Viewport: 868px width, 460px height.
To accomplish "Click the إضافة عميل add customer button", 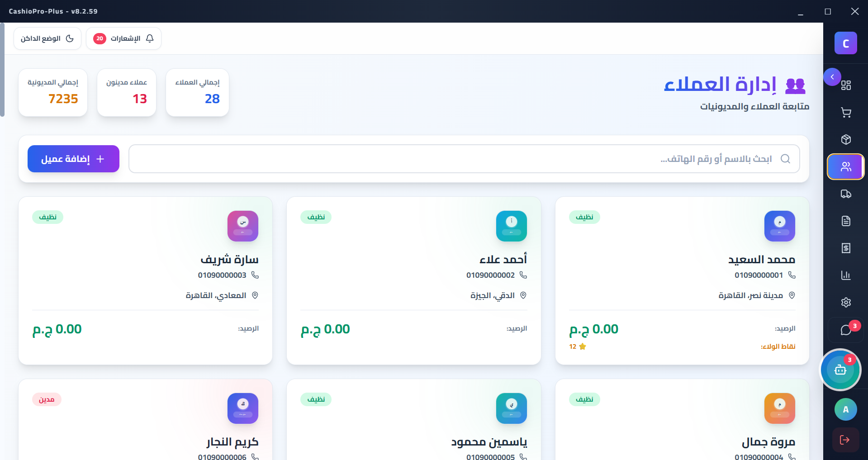I will tap(73, 159).
